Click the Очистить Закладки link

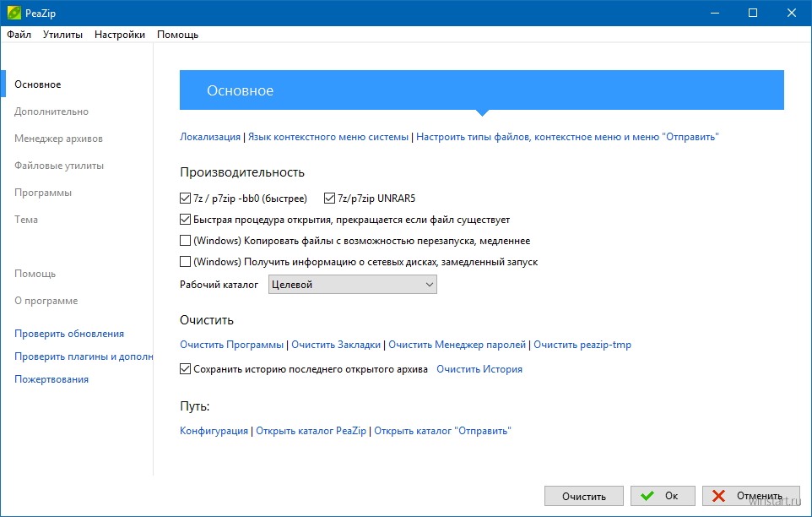pos(336,345)
